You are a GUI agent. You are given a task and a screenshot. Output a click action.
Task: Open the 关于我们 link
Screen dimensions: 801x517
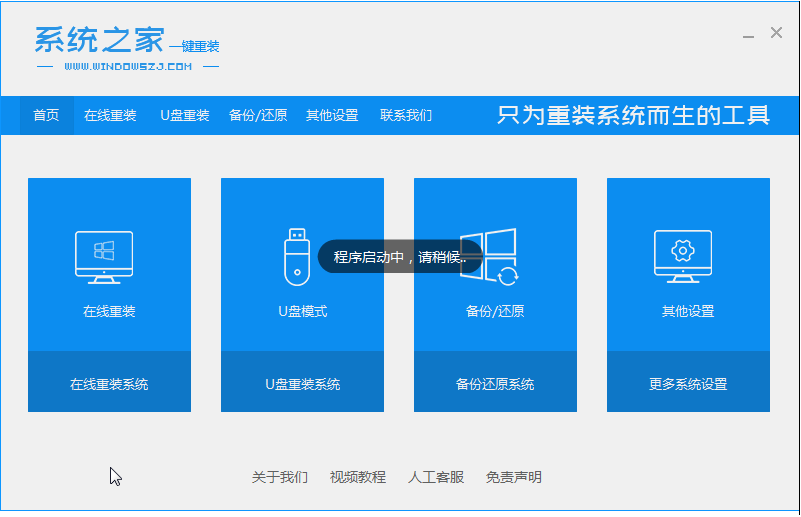(280, 477)
